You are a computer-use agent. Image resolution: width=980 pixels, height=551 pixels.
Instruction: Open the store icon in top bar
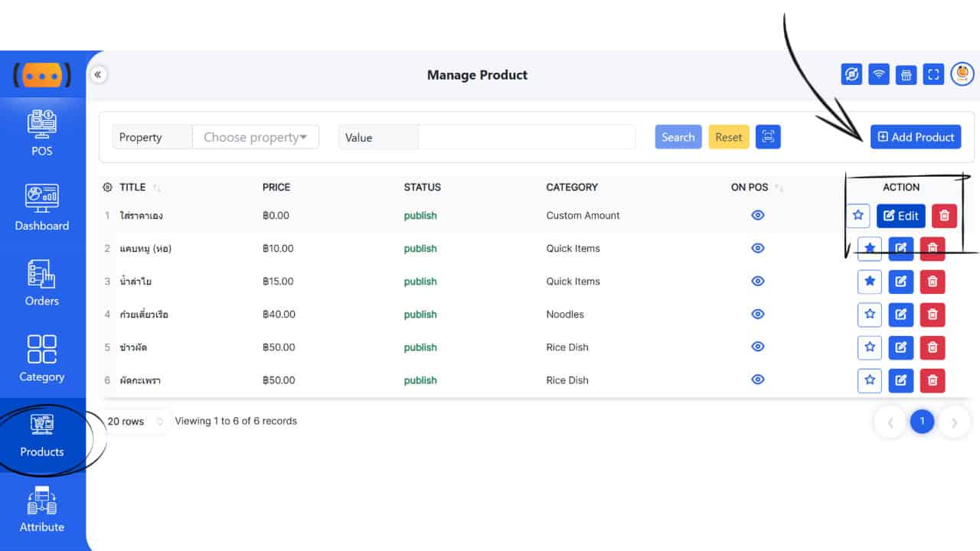coord(906,74)
